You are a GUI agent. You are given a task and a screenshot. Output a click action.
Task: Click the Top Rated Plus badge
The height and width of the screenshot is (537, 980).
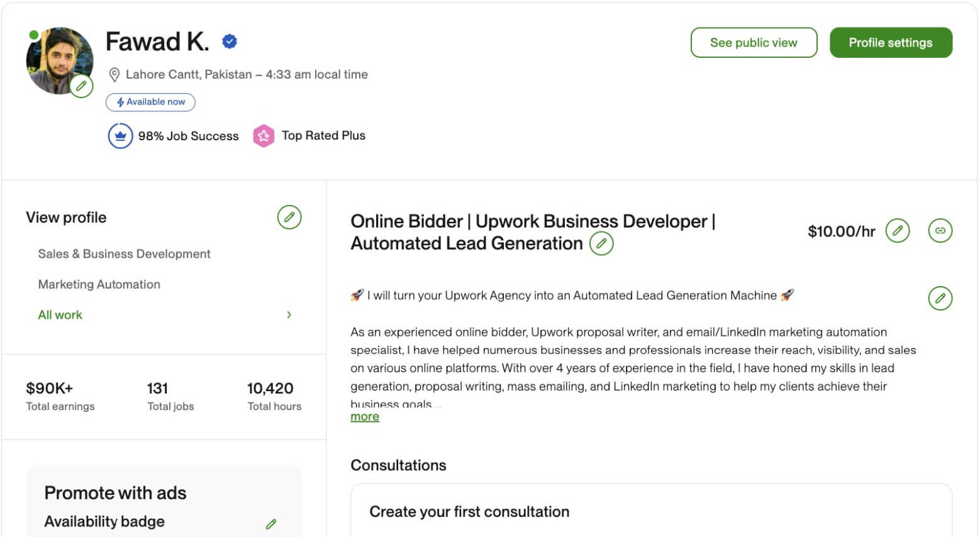tap(264, 135)
